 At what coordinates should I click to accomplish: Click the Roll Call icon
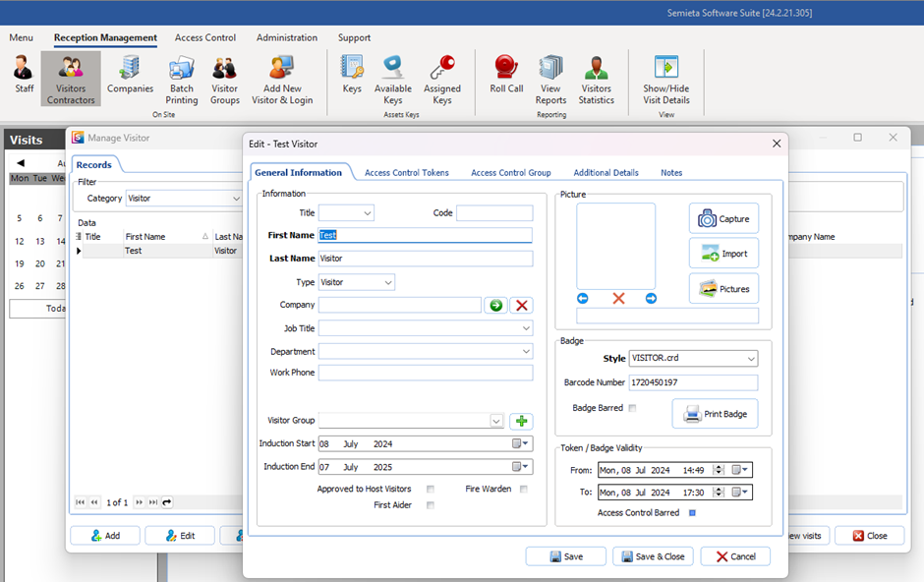coord(504,79)
